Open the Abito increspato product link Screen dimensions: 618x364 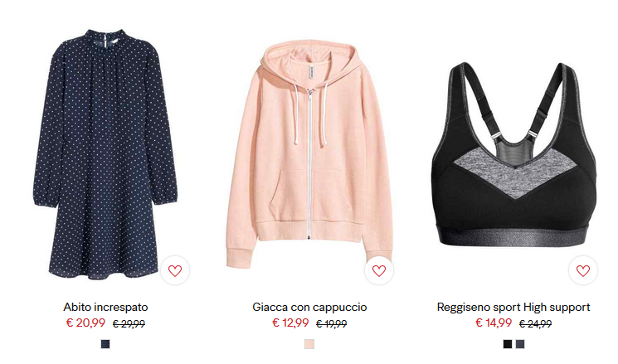(105, 308)
